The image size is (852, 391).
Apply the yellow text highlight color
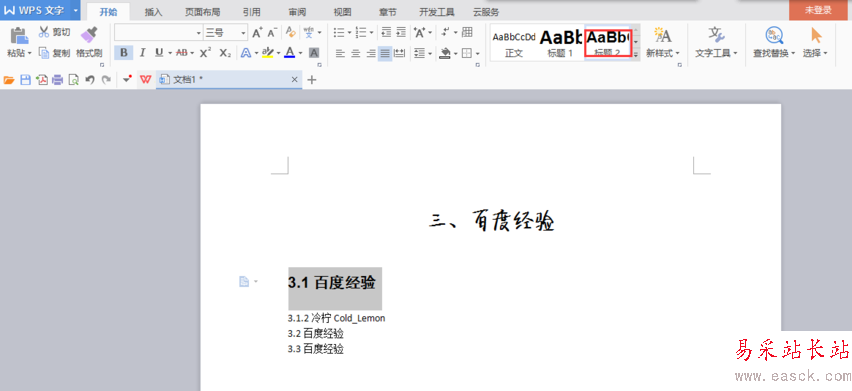(x=267, y=53)
